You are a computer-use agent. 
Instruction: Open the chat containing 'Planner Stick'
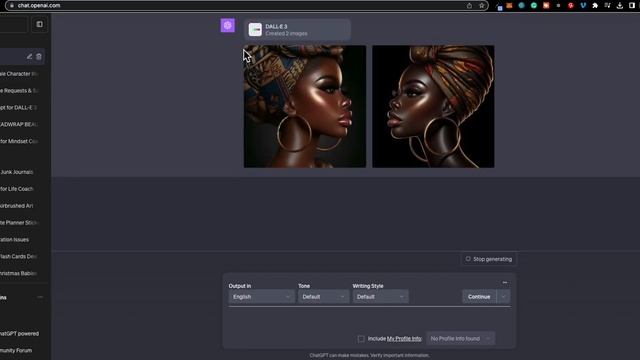[20, 223]
